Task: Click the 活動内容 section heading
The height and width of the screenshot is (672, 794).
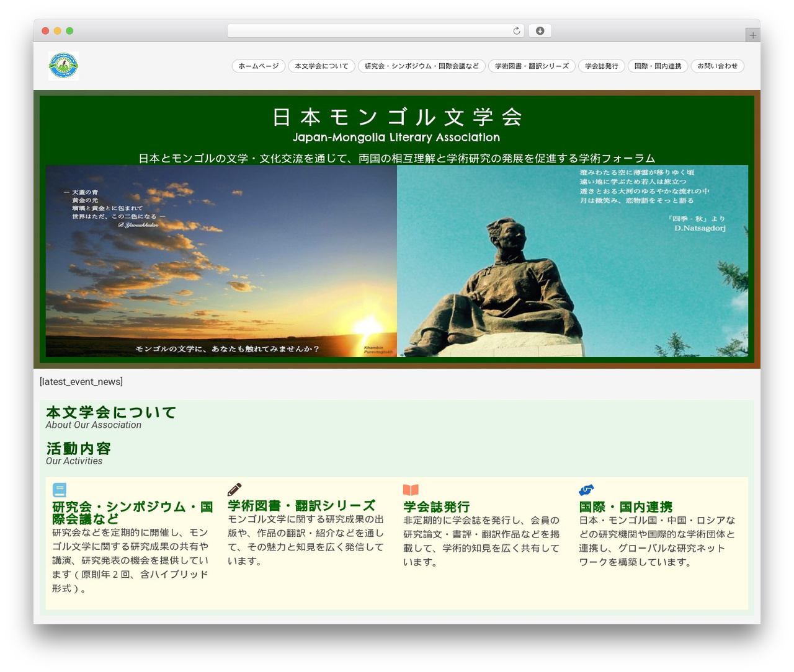Action: point(78,448)
